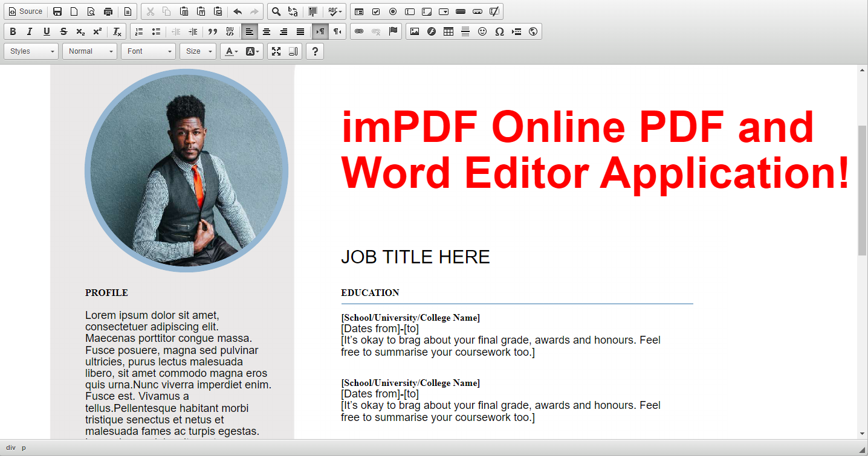Viewport: 868px width, 456px height.
Task: Open the Find tool
Action: [276, 11]
